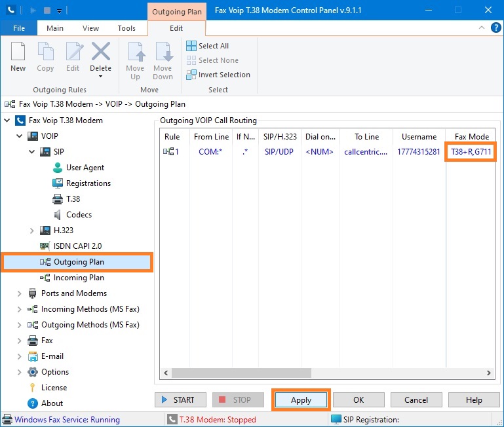Click the Edit rule icon
The width and height of the screenshot is (504, 427).
coord(73,51)
